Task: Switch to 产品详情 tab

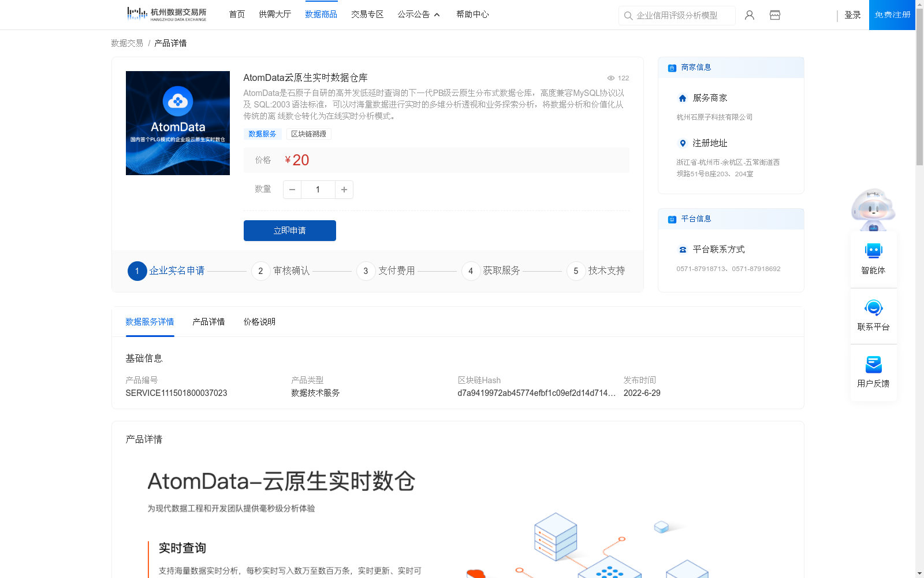Action: pyautogui.click(x=208, y=322)
